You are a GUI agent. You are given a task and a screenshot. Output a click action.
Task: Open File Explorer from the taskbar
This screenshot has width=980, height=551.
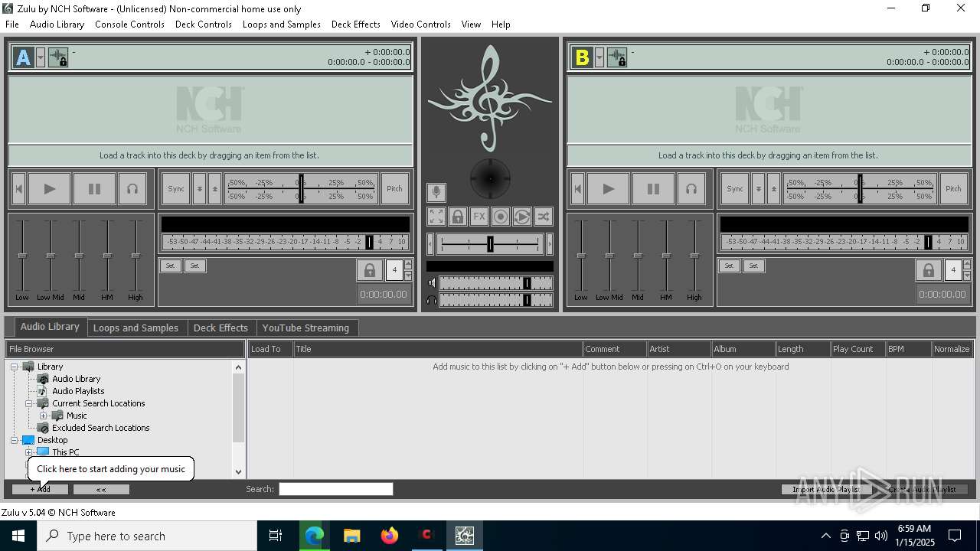pyautogui.click(x=351, y=536)
